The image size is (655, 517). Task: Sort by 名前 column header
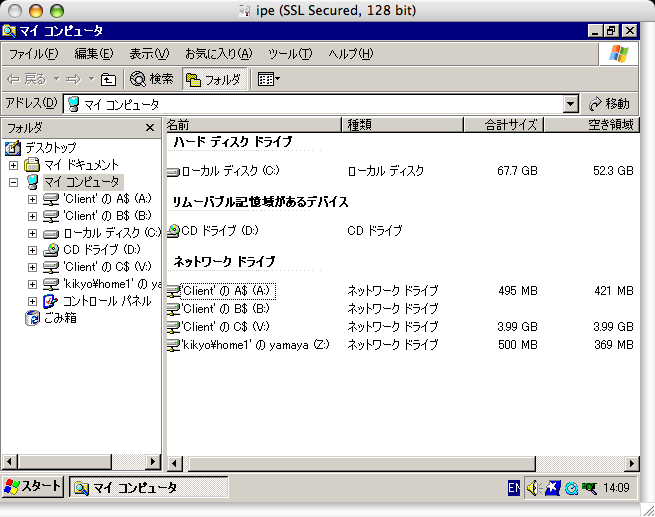click(x=254, y=125)
